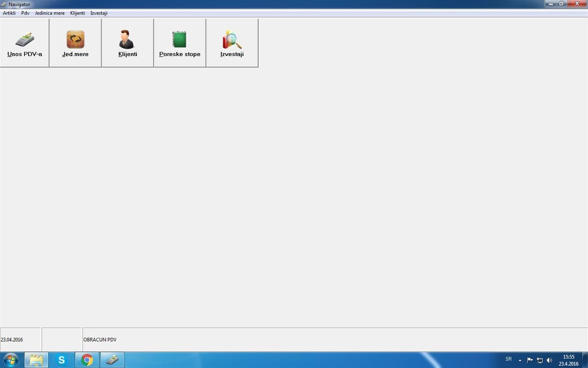Open the Artikli menu
This screenshot has width=588, height=368.
coord(9,13)
